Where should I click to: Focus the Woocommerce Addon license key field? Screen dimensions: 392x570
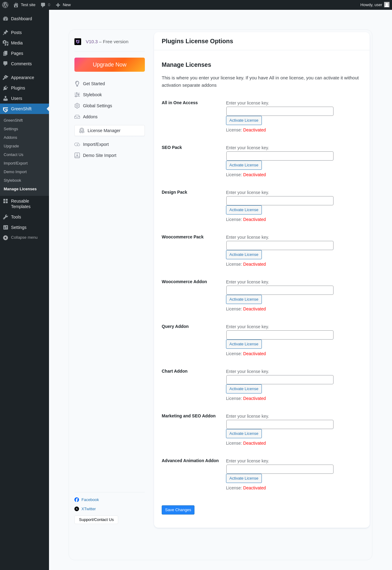280,290
